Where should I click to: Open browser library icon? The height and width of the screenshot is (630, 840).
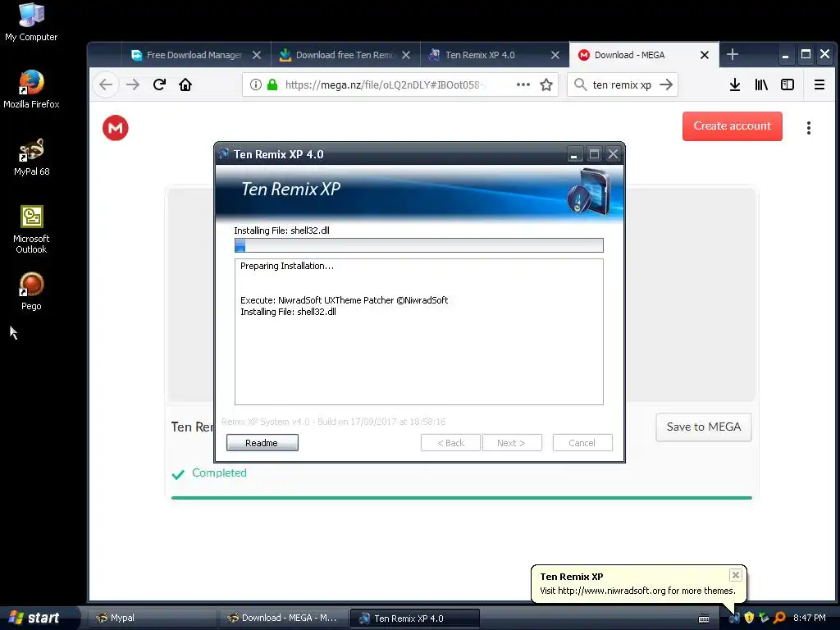(x=761, y=84)
